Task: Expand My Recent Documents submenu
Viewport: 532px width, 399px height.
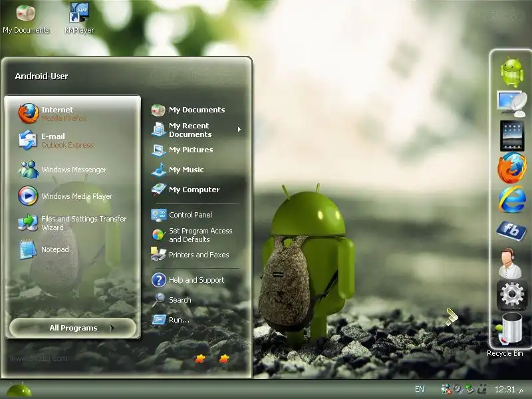Action: [196, 130]
